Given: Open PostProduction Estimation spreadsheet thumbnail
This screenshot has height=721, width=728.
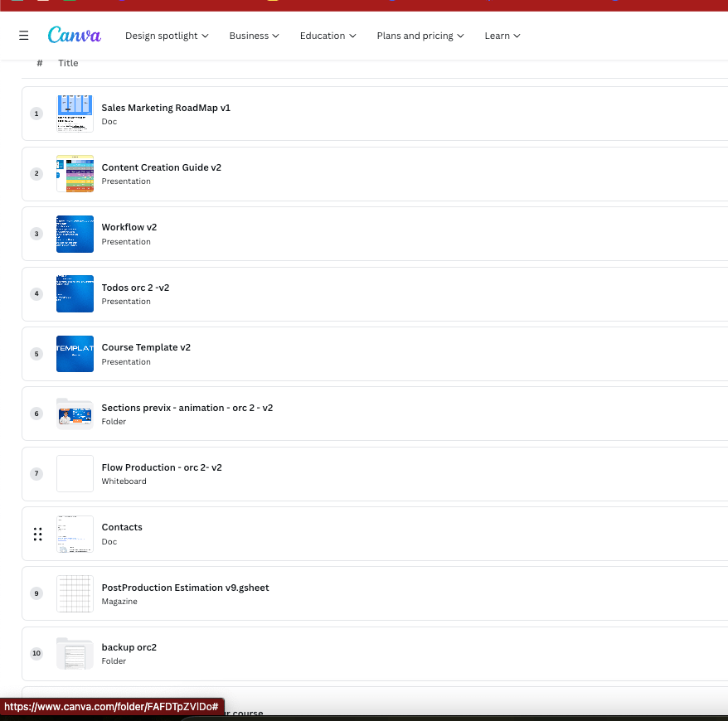Looking at the screenshot, I should click(75, 594).
